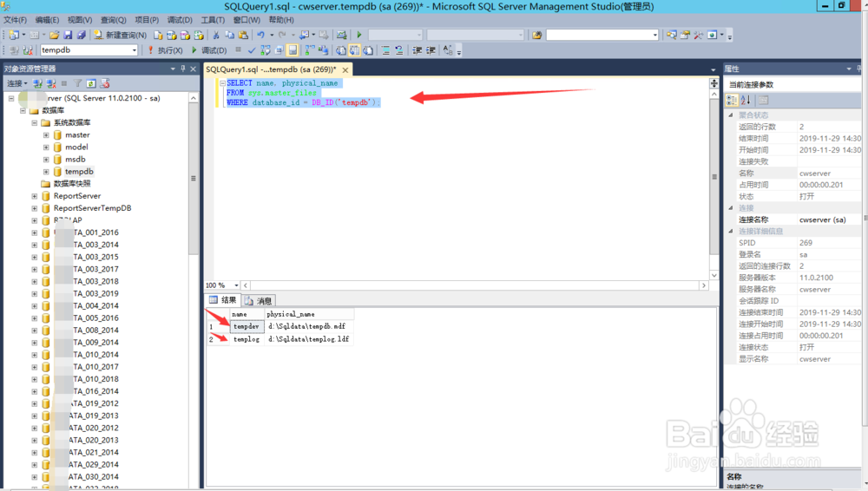
Task: Comment out selected lines icon
Action: (386, 50)
